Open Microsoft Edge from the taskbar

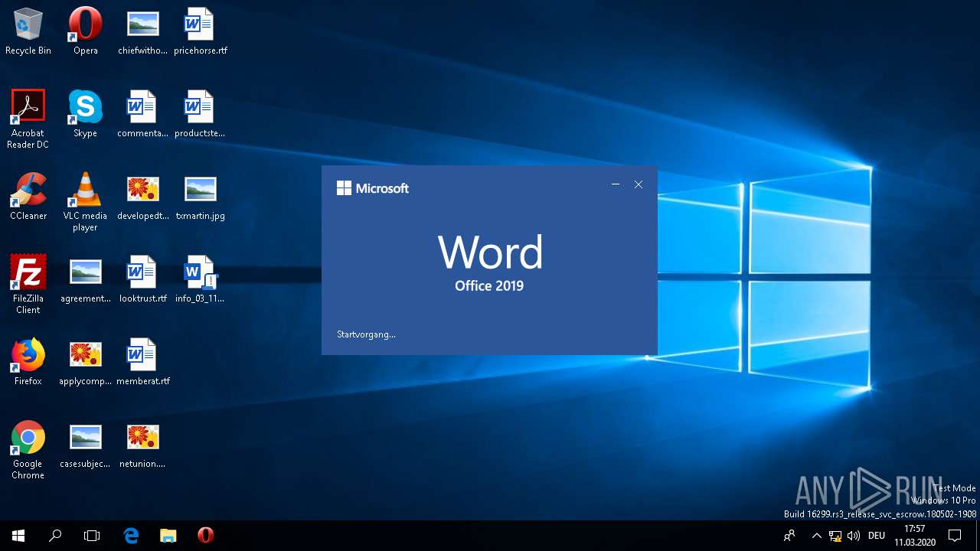[131, 536]
